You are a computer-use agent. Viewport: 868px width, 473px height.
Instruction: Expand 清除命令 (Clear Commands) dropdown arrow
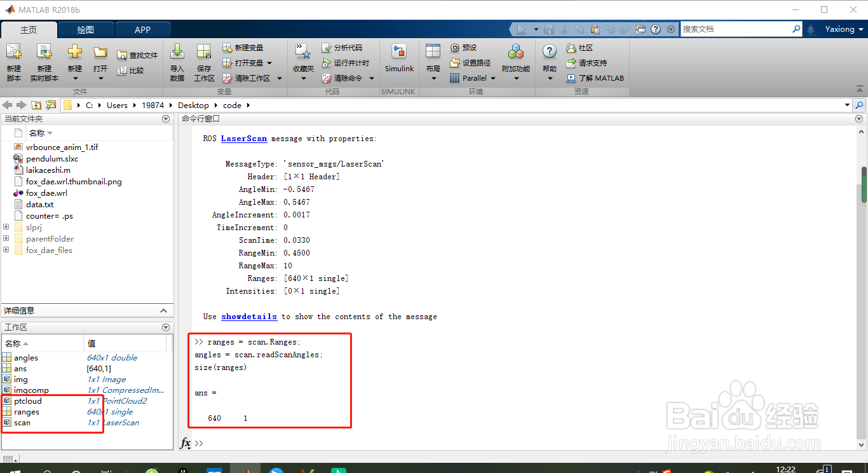click(372, 78)
